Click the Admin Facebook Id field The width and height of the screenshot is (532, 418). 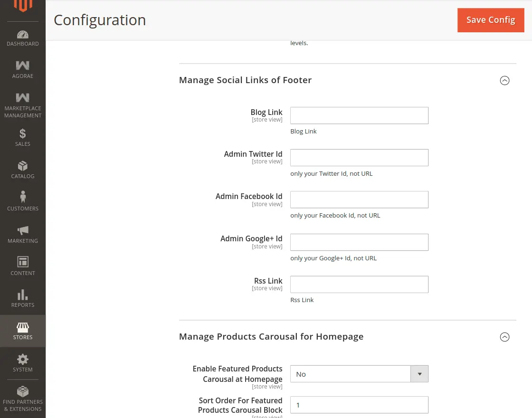coord(359,199)
